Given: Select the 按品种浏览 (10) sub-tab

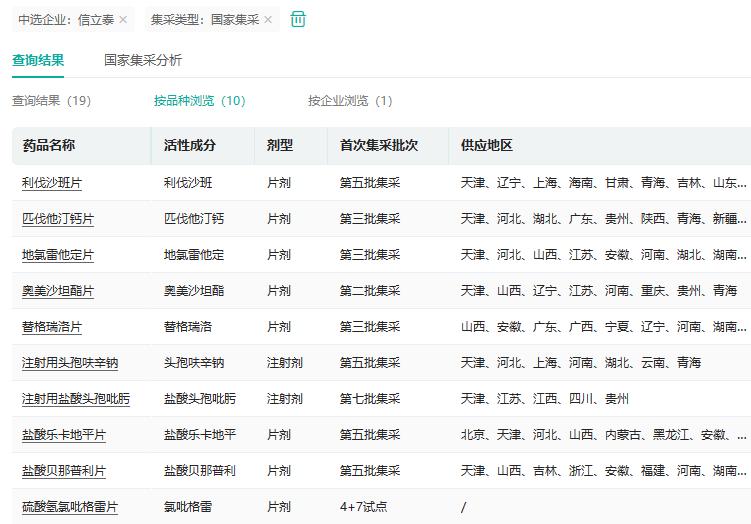Looking at the screenshot, I should pyautogui.click(x=199, y=101).
